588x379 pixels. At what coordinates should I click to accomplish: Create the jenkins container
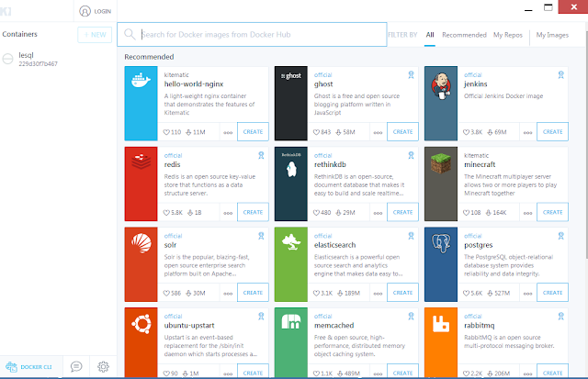pyautogui.click(x=552, y=132)
